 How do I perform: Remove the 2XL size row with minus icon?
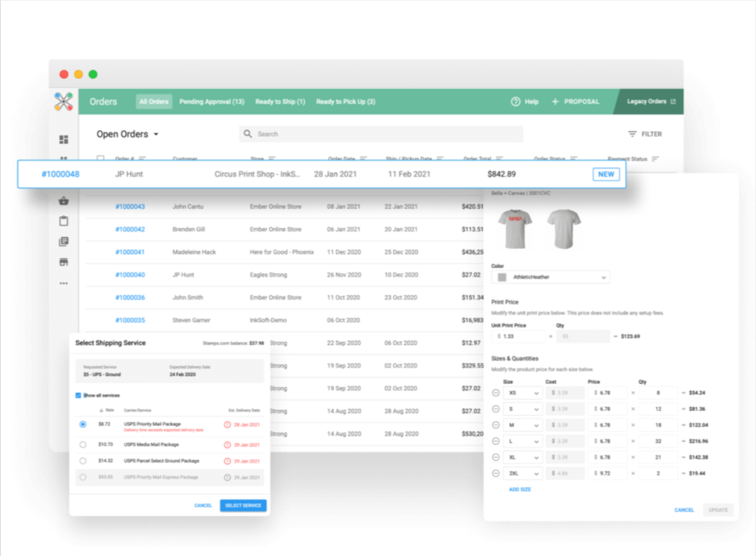tap(495, 473)
